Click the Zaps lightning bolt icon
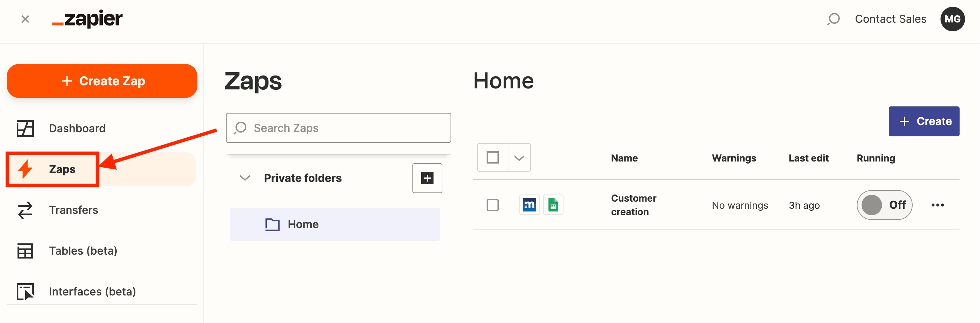This screenshot has height=323, width=980. pos(25,169)
